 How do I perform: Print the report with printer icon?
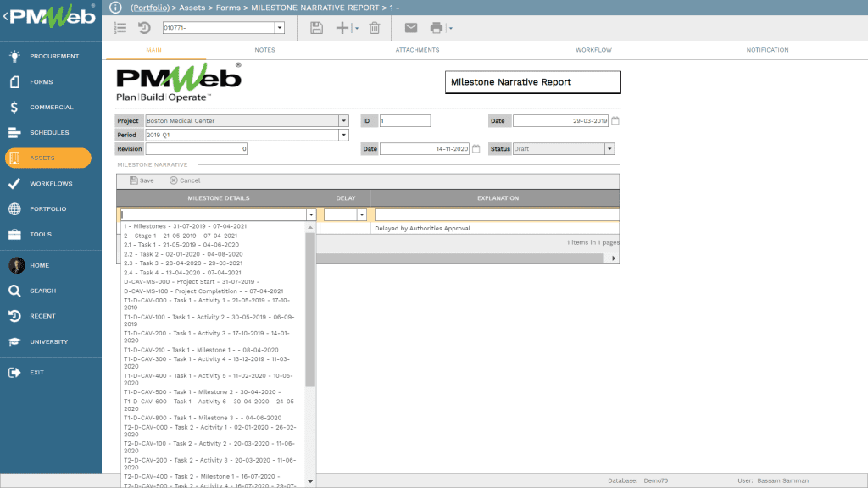pyautogui.click(x=437, y=28)
